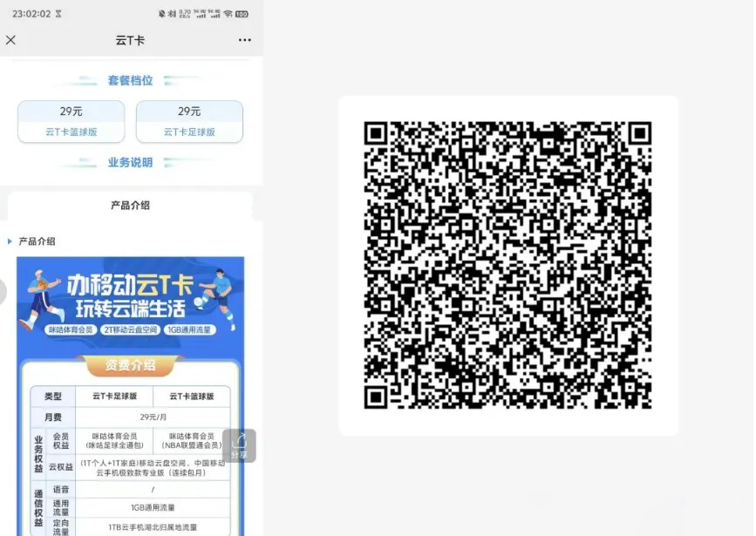This screenshot has width=756, height=536.
Task: Select the 29元 云T卡篮球版 plan
Action: [x=72, y=121]
